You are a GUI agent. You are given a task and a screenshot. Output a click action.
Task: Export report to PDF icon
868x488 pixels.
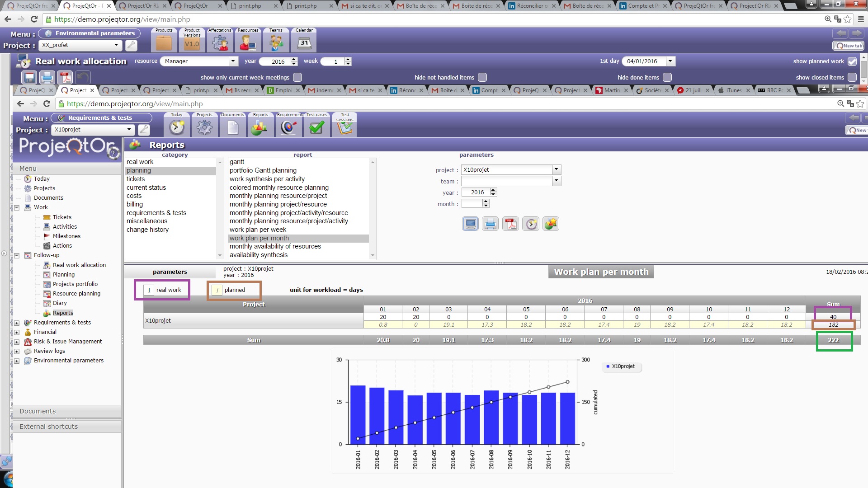(x=511, y=224)
